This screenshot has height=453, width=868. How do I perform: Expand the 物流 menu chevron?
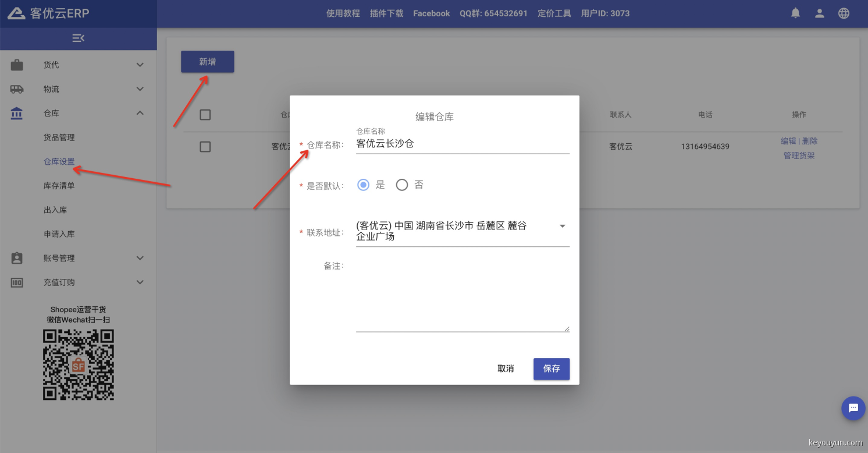(140, 89)
